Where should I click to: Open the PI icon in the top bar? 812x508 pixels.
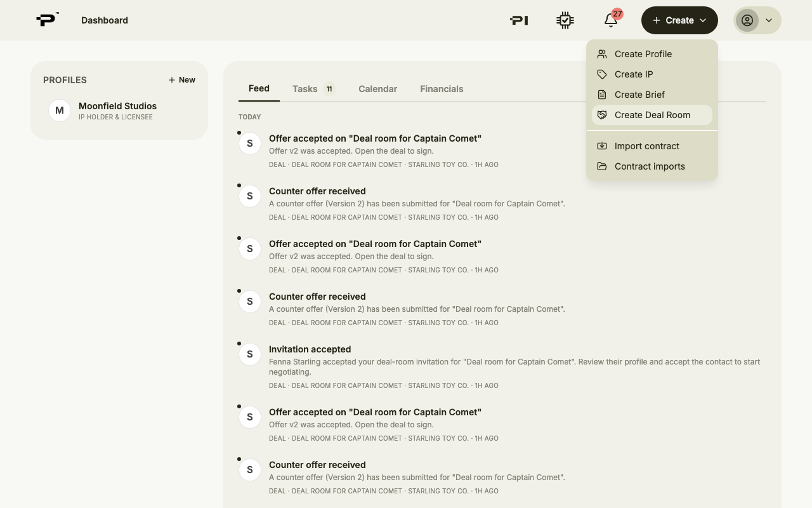[x=519, y=20]
